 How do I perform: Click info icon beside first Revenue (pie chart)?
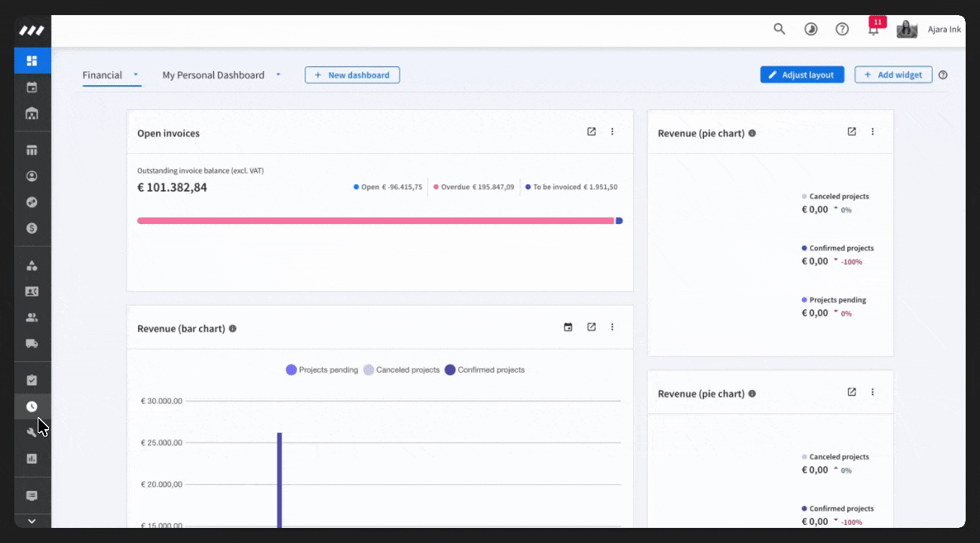point(752,133)
